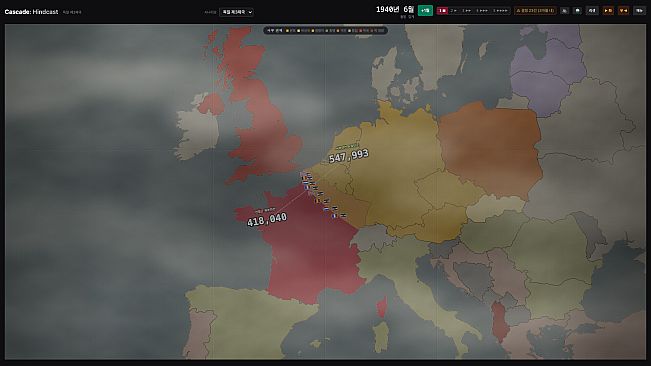The image size is (651, 366).
Task: Click the orange play icon button
Action: [x=608, y=10]
